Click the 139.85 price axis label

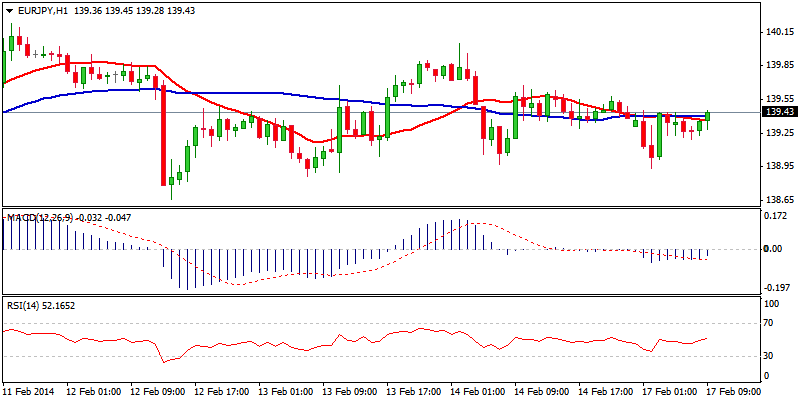coord(782,65)
